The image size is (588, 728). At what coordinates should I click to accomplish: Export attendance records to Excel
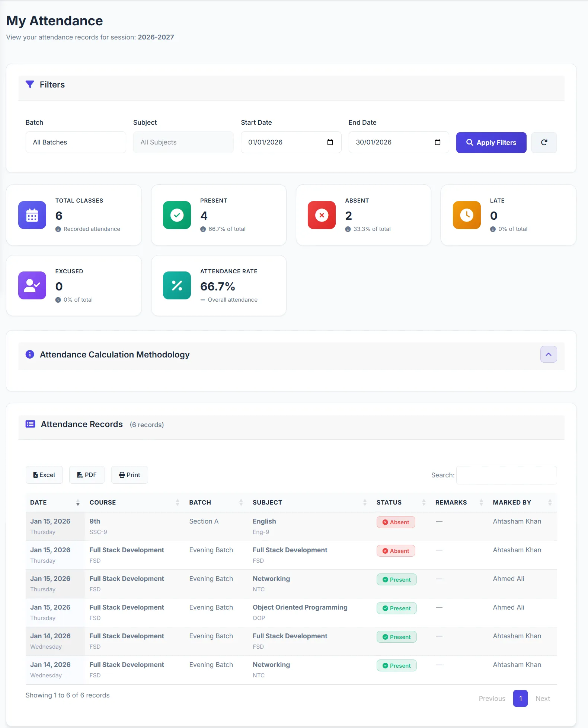tap(44, 475)
